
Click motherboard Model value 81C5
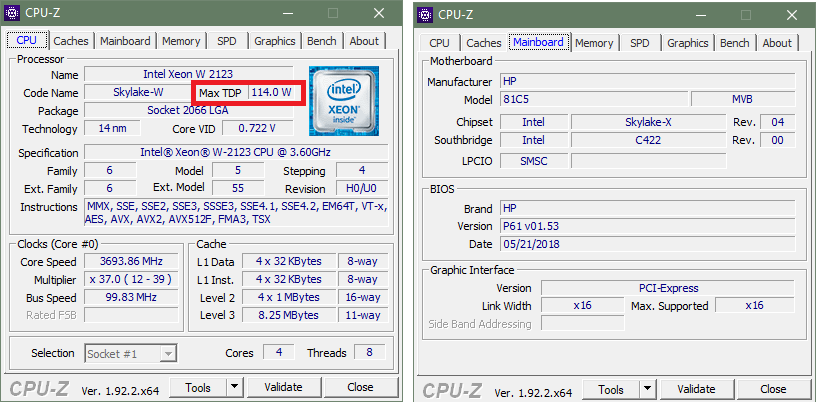594,99
